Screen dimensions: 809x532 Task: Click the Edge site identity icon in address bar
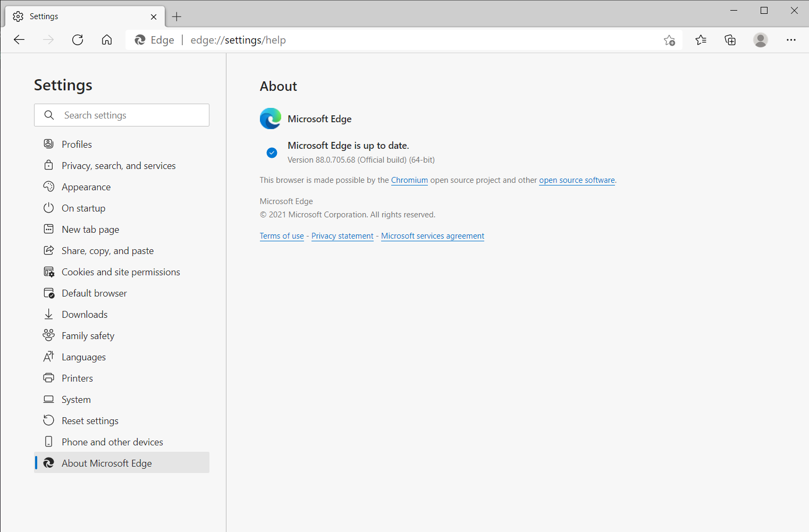[x=140, y=40]
